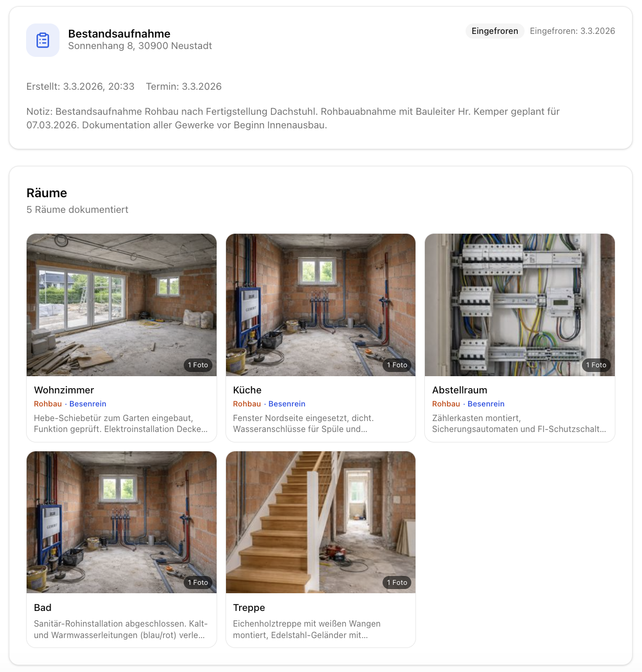Open the Abstellraum fuse box photo
Screen dimensions: 642x672
coord(519,305)
